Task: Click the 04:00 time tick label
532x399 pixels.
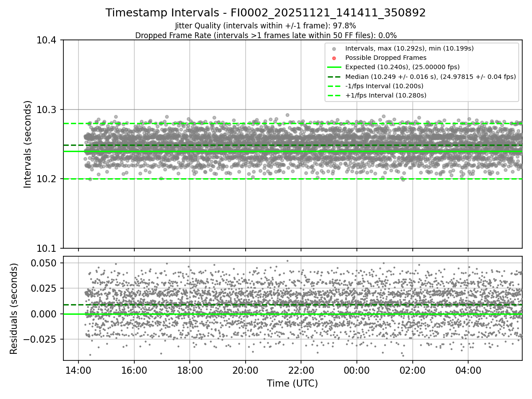Action: click(468, 370)
